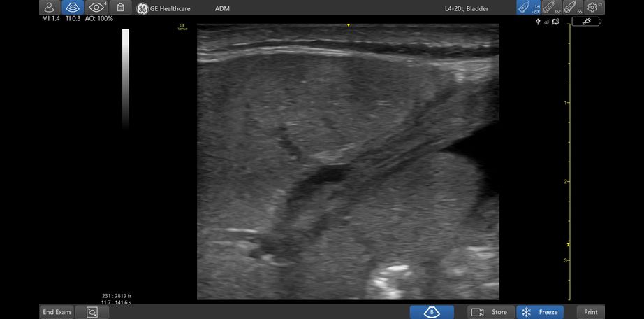The height and width of the screenshot is (319, 644).
Task: Open the settings gear menu
Action: click(594, 8)
